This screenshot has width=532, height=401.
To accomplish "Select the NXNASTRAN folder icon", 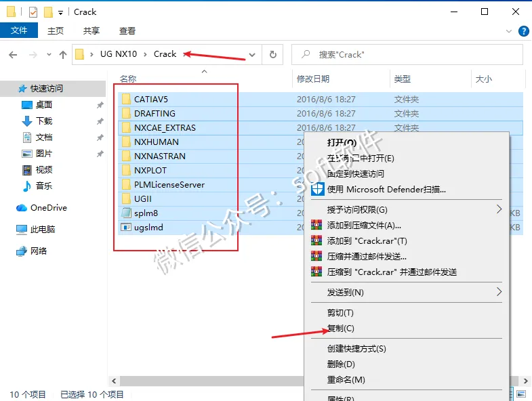I will [126, 156].
